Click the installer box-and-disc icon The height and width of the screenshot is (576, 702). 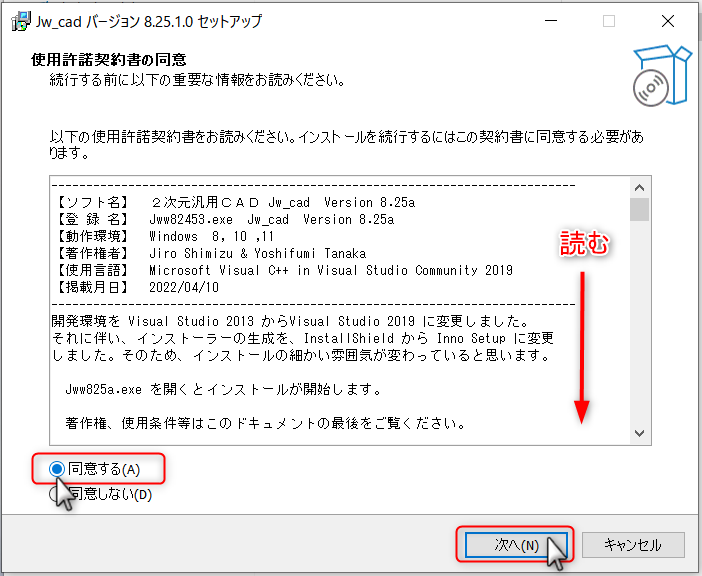[662, 75]
